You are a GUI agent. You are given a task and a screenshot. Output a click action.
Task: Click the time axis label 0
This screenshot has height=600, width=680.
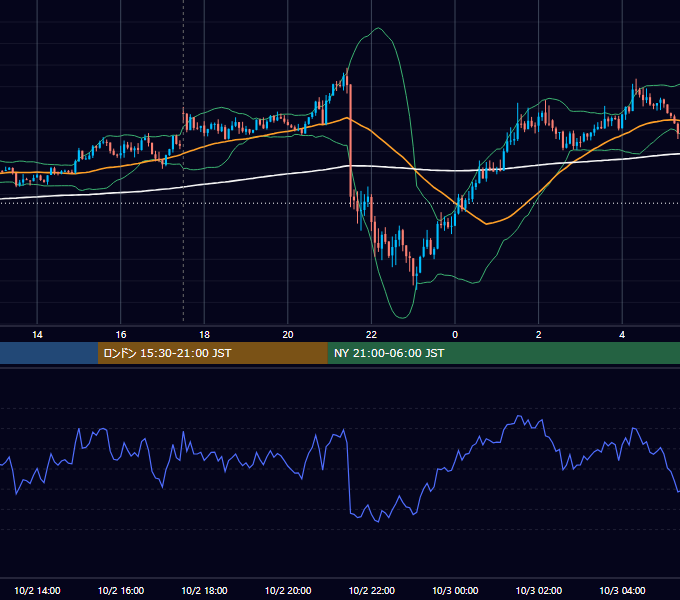tap(455, 335)
